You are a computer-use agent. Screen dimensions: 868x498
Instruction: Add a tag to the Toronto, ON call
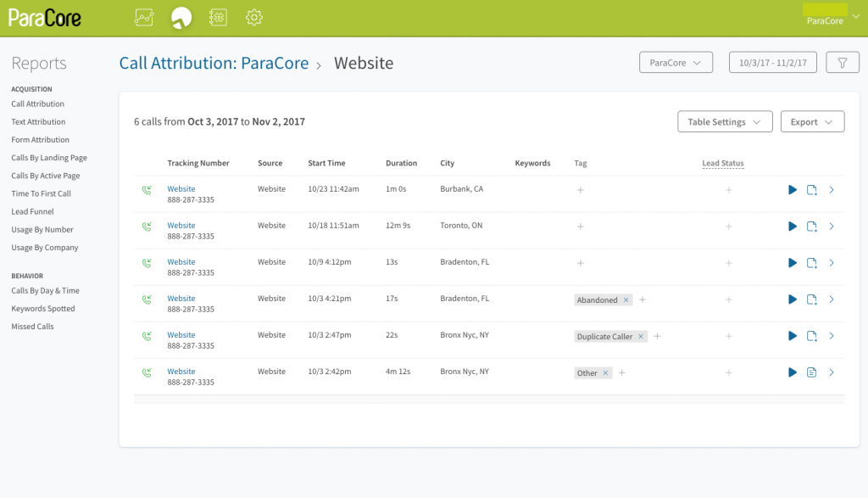pyautogui.click(x=580, y=227)
